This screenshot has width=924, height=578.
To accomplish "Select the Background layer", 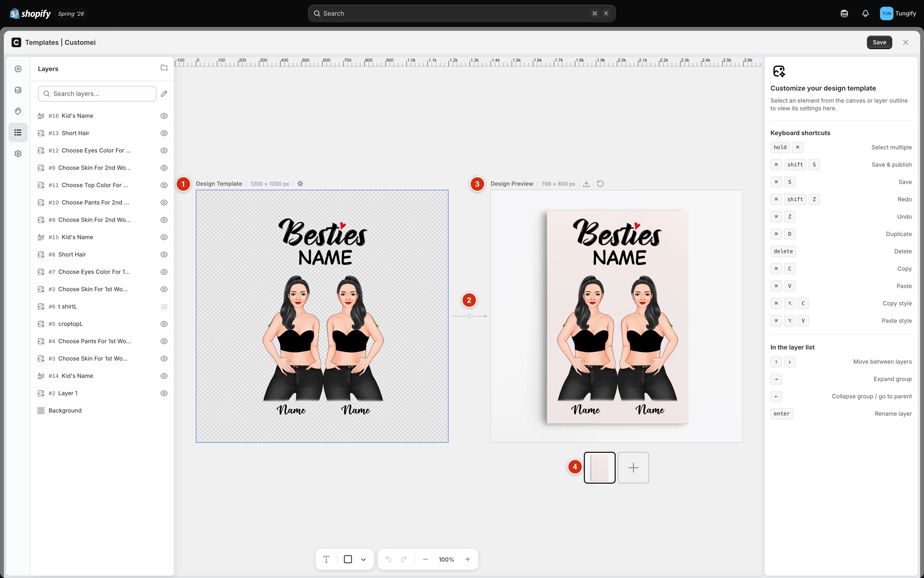I will [102, 411].
